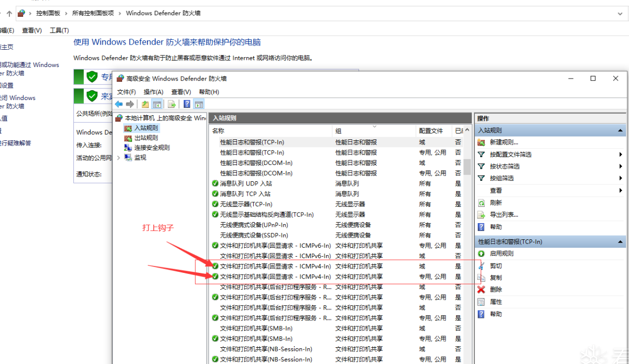
Task: Click the Forward arrow in firewall toolbar
Action: click(130, 104)
